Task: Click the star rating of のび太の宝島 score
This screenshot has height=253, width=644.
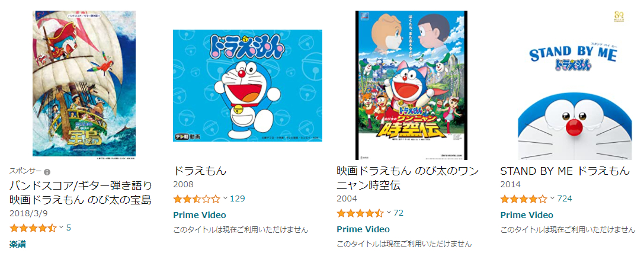Action: (x=33, y=228)
